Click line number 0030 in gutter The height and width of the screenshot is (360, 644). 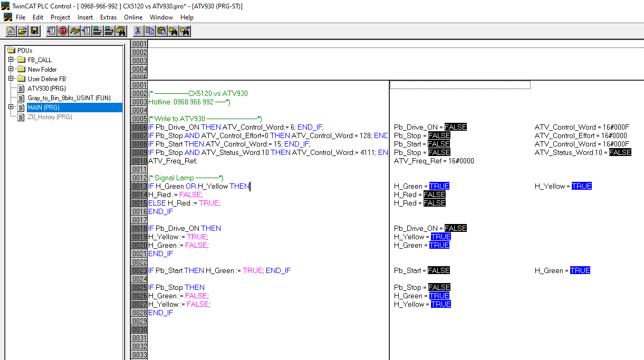pos(139,329)
